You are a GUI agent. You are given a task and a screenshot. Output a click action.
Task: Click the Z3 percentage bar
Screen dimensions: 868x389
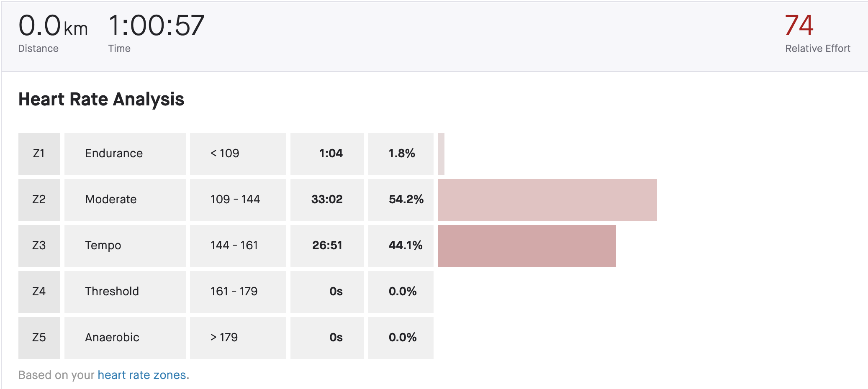coord(526,246)
